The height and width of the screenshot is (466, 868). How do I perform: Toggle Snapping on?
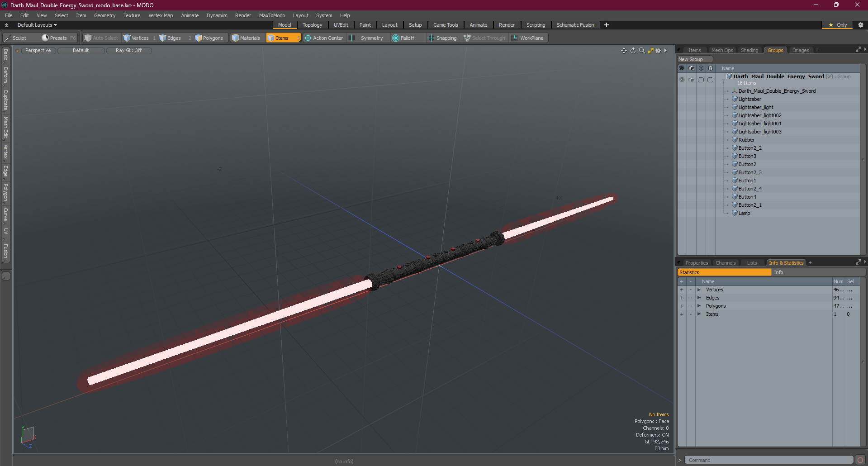click(443, 38)
